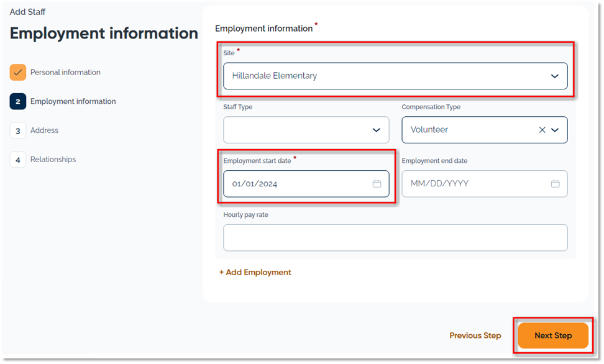Image resolution: width=604 pixels, height=364 pixels.
Task: Click the Employment start date field
Action: pos(306,184)
